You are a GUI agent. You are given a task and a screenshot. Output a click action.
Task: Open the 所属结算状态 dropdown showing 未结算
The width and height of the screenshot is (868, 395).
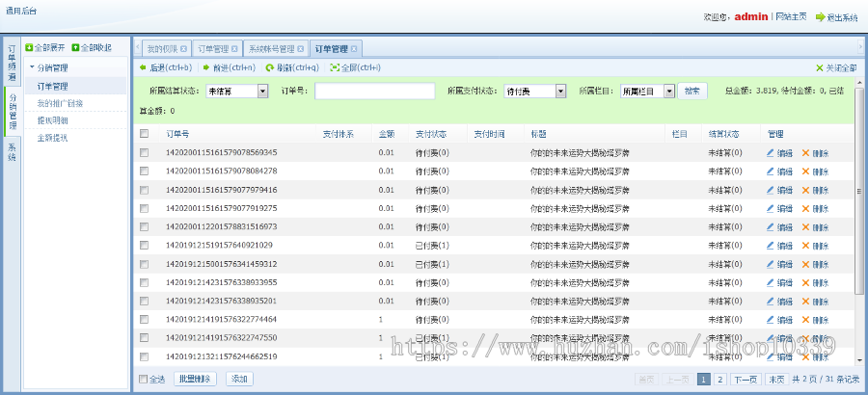point(237,92)
